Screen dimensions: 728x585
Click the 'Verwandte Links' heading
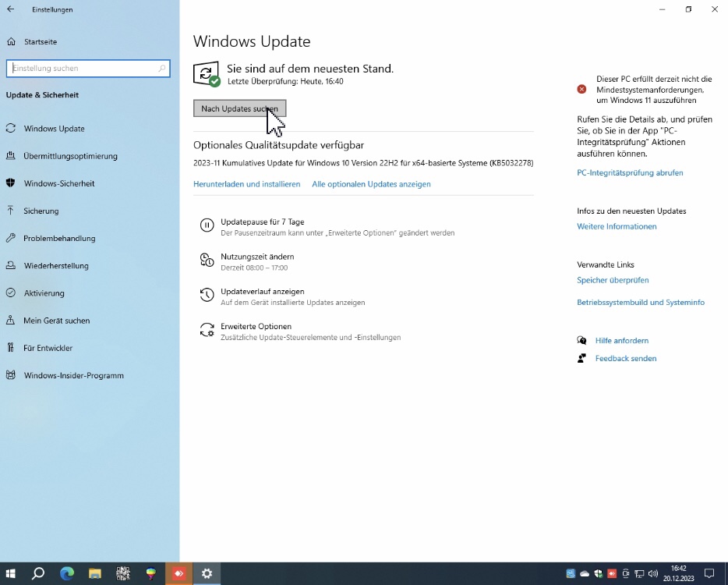point(606,265)
